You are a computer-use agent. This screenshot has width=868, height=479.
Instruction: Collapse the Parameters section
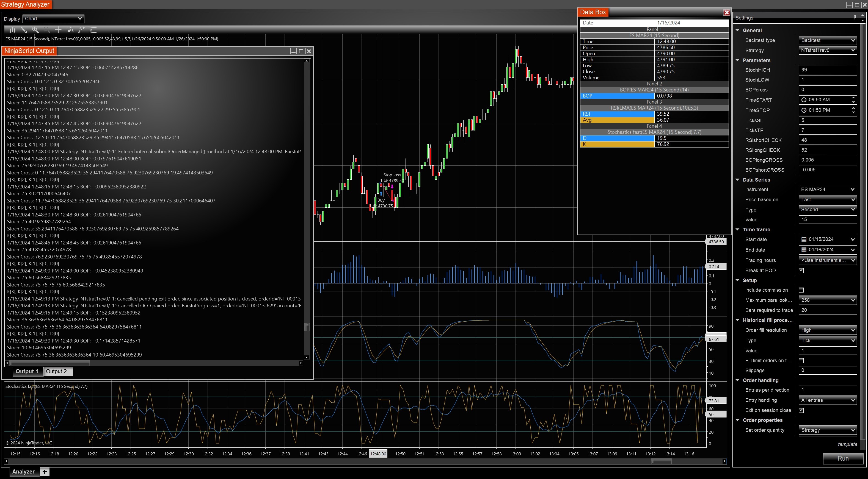pos(738,60)
